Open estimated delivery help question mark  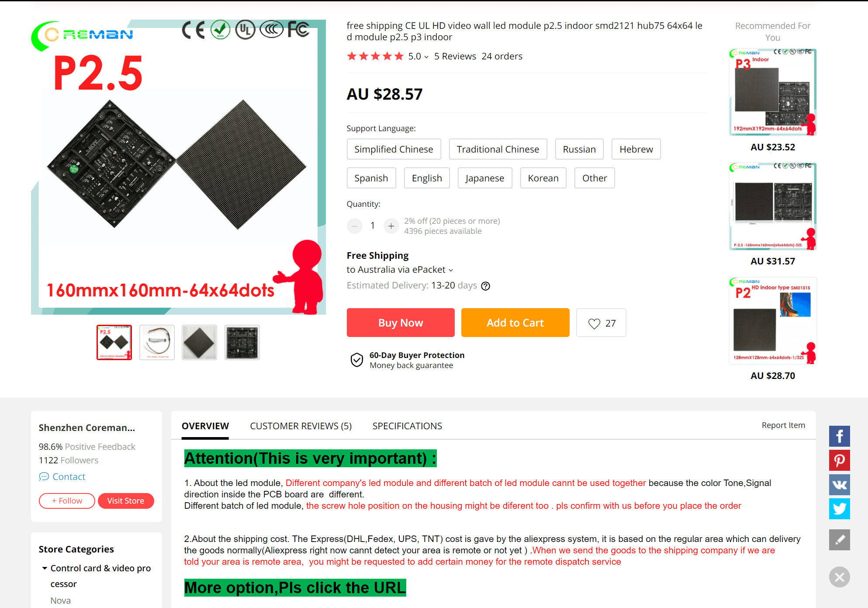pyautogui.click(x=485, y=286)
